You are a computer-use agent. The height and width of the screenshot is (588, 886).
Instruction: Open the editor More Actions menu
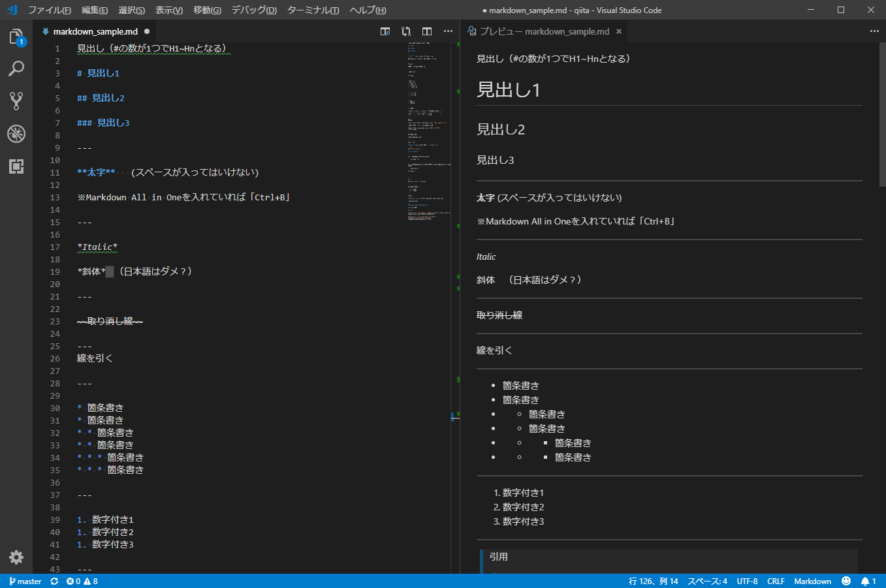448,31
